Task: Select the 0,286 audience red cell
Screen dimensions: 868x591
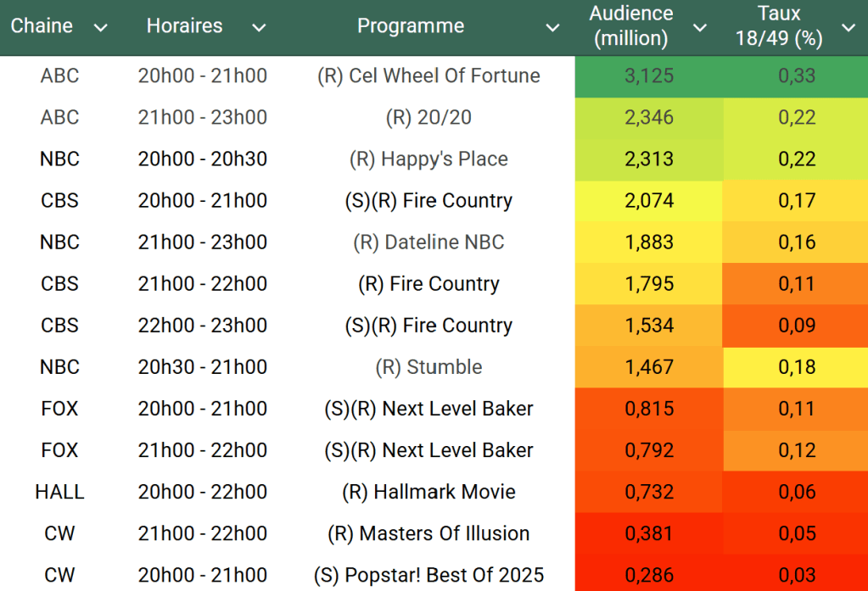Action: pyautogui.click(x=649, y=575)
